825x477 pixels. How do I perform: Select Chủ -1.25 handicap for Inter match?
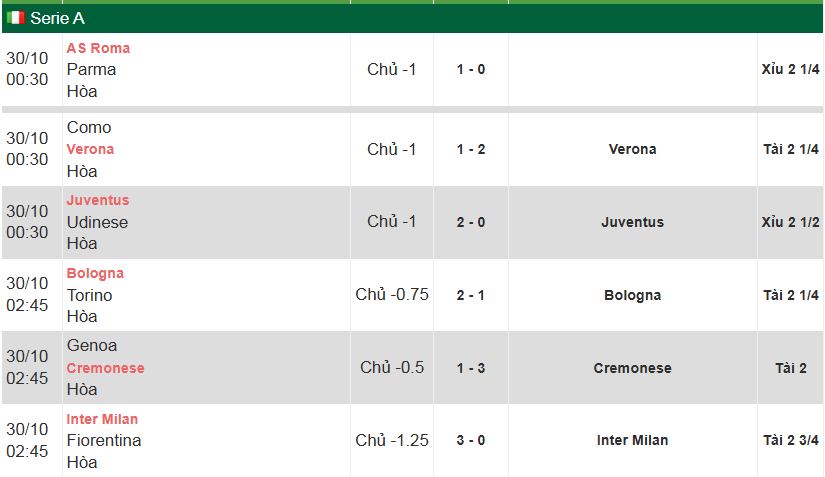click(x=392, y=440)
